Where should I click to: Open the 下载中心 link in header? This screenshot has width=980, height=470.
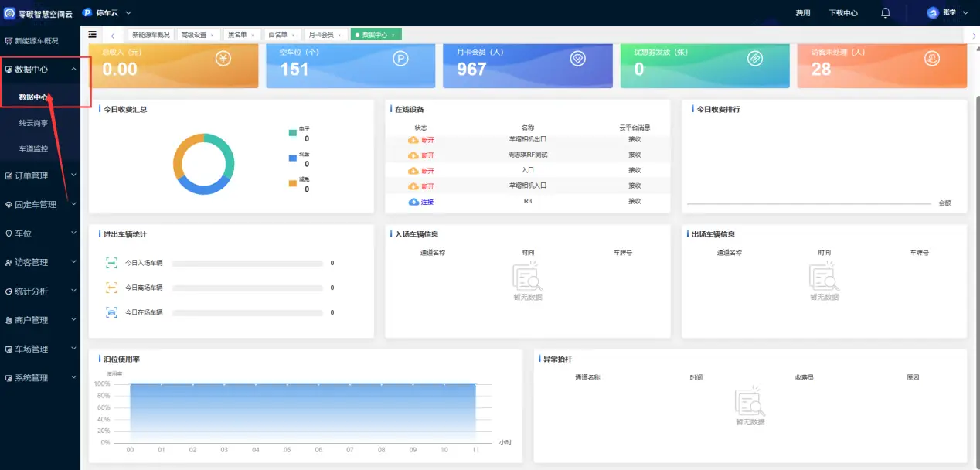842,13
